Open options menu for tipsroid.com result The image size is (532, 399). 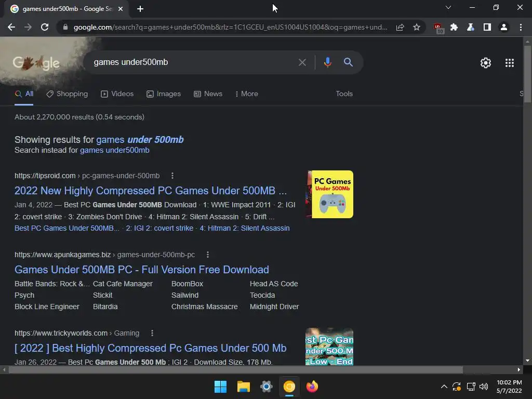pos(172,176)
